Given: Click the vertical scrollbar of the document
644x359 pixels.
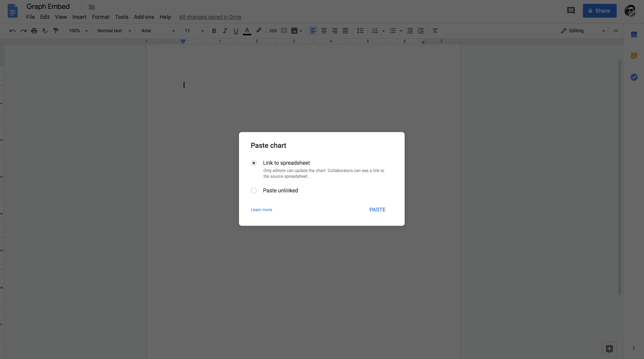Looking at the screenshot, I should click(620, 177).
